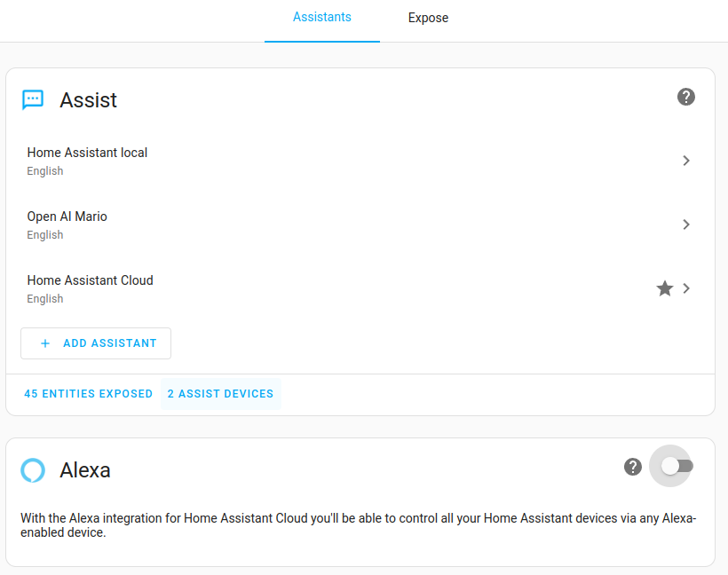Select the Open AI Mario assistant name
This screenshot has width=728, height=575.
67,217
